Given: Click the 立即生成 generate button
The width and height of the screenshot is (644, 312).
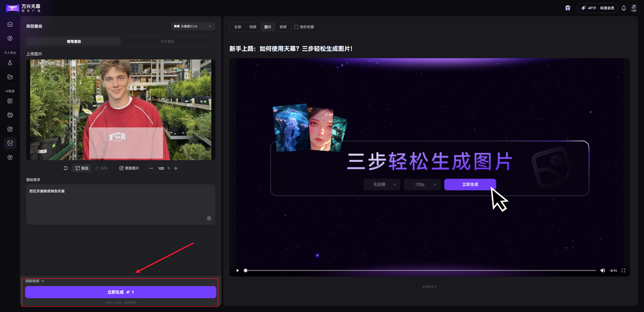Looking at the screenshot, I should click(x=120, y=292).
